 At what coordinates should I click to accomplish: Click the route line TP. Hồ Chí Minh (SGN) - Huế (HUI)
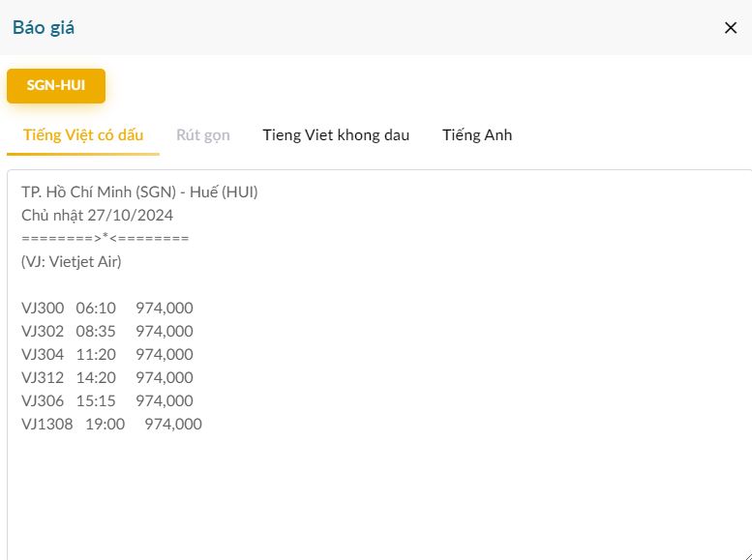point(139,192)
